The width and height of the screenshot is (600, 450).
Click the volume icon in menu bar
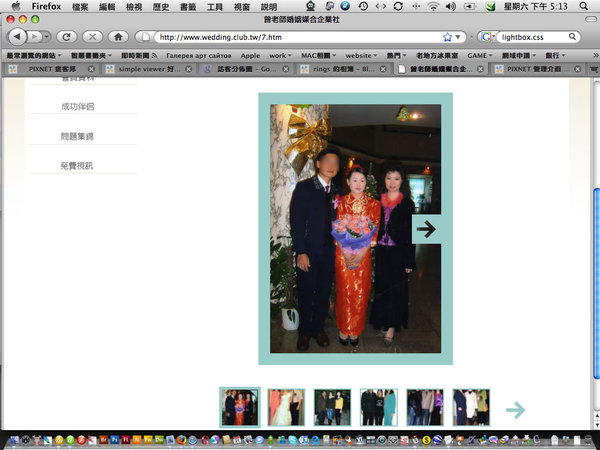(451, 6)
